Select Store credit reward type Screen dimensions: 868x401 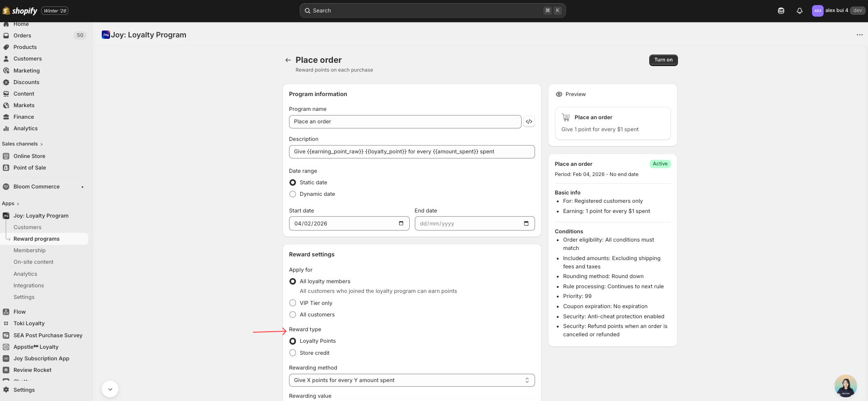click(x=293, y=353)
